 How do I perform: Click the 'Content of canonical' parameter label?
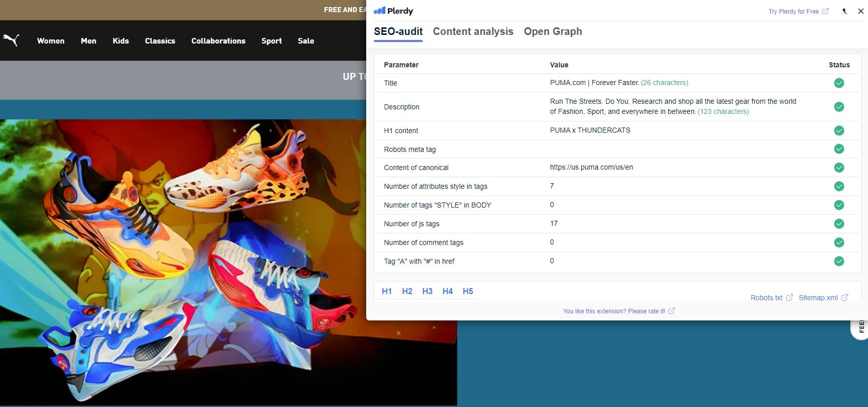[416, 168]
